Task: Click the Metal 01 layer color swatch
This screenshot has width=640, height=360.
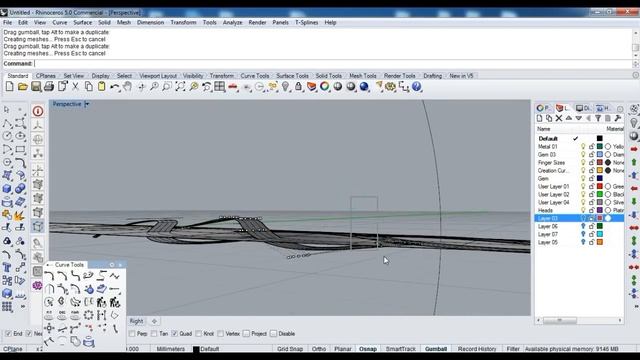Action: 600,147
